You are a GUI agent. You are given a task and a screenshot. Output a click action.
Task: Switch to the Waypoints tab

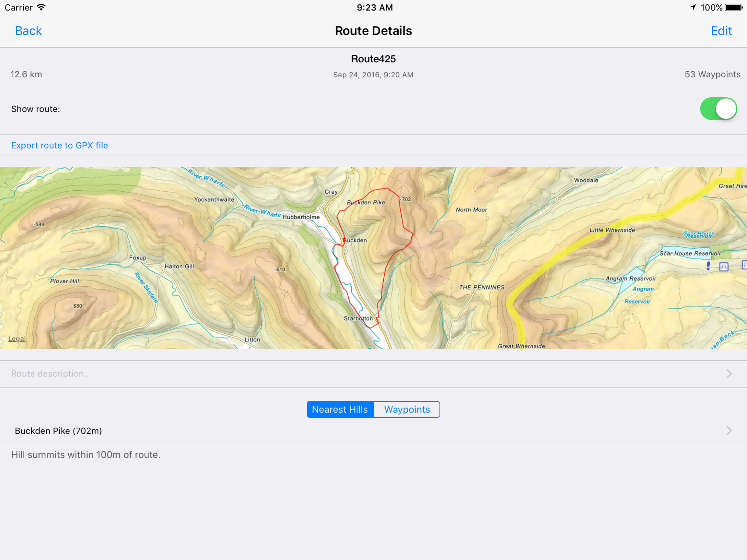[x=407, y=409]
